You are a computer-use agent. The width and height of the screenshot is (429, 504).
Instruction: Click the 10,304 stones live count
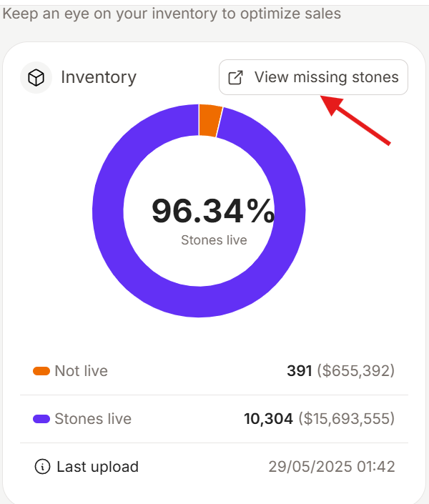click(269, 419)
